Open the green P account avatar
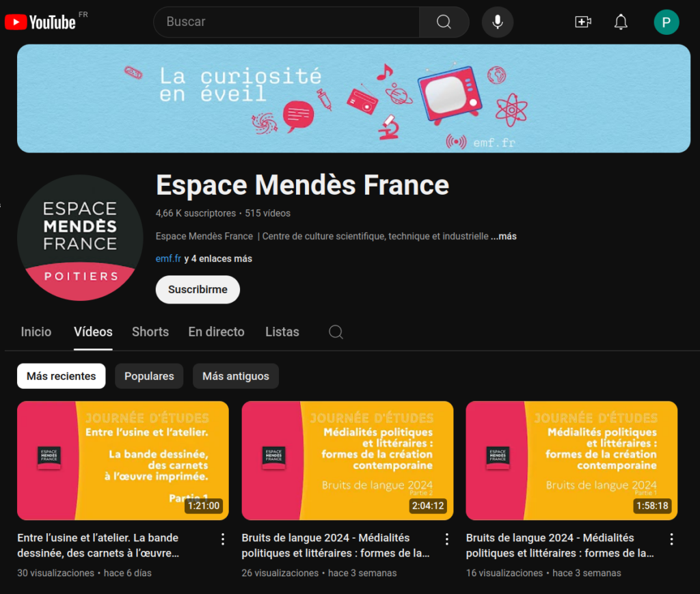 click(x=666, y=22)
